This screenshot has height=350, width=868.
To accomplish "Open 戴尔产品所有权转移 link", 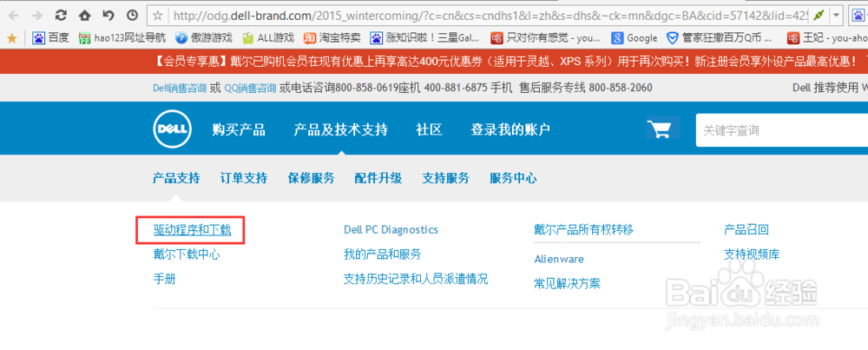I will click(x=584, y=229).
